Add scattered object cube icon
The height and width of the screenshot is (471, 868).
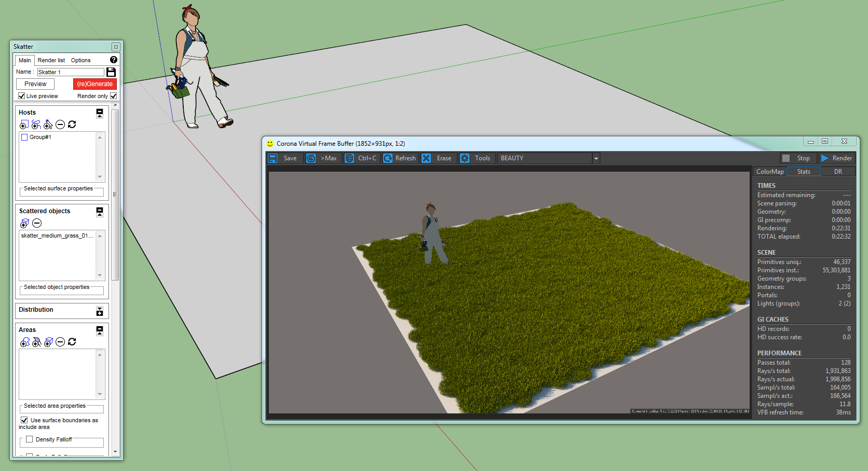click(x=24, y=223)
